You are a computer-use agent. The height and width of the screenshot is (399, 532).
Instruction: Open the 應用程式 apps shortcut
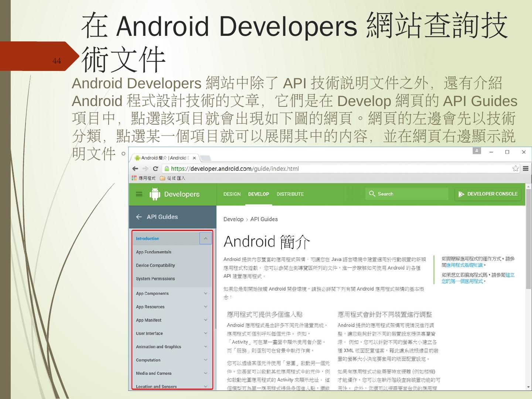click(144, 178)
